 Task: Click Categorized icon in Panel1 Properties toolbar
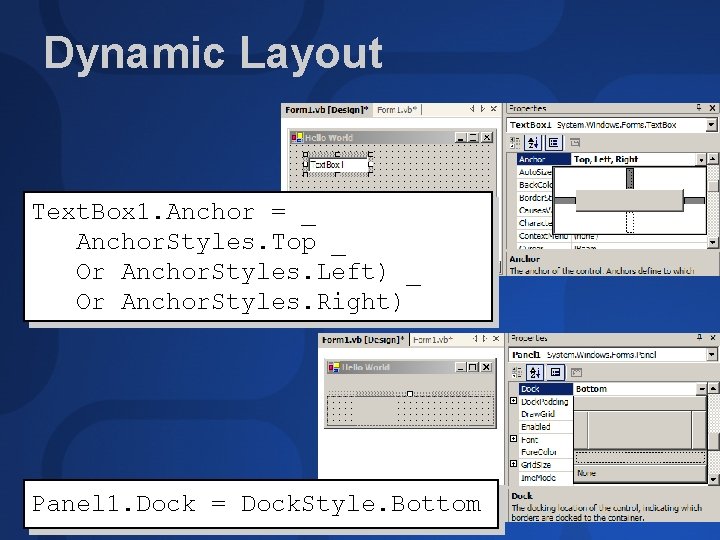517,372
